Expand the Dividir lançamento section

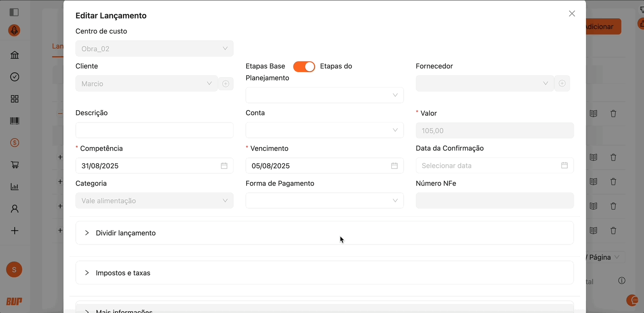point(126,233)
